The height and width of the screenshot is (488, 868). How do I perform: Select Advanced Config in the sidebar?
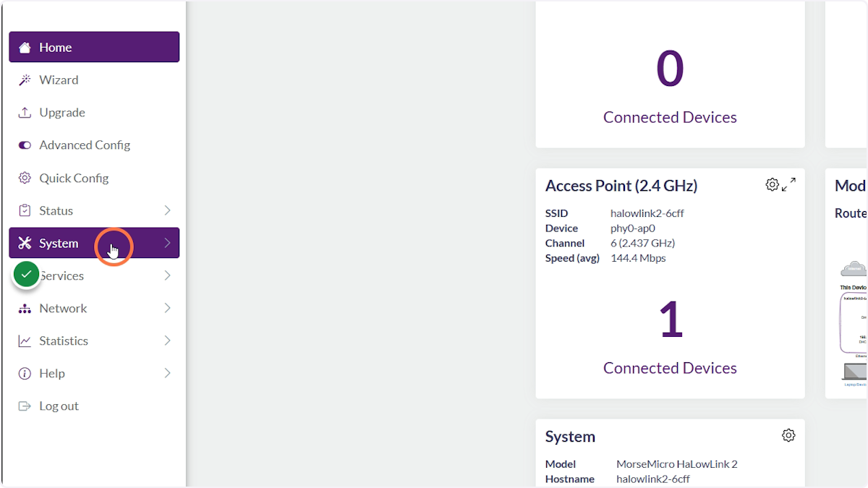click(x=85, y=145)
